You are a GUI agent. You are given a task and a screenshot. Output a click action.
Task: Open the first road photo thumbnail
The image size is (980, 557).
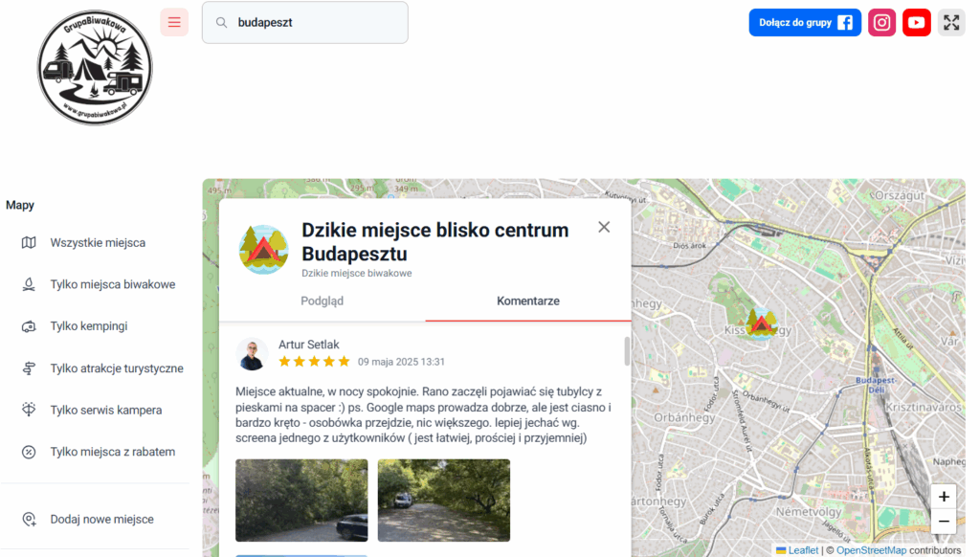[301, 500]
